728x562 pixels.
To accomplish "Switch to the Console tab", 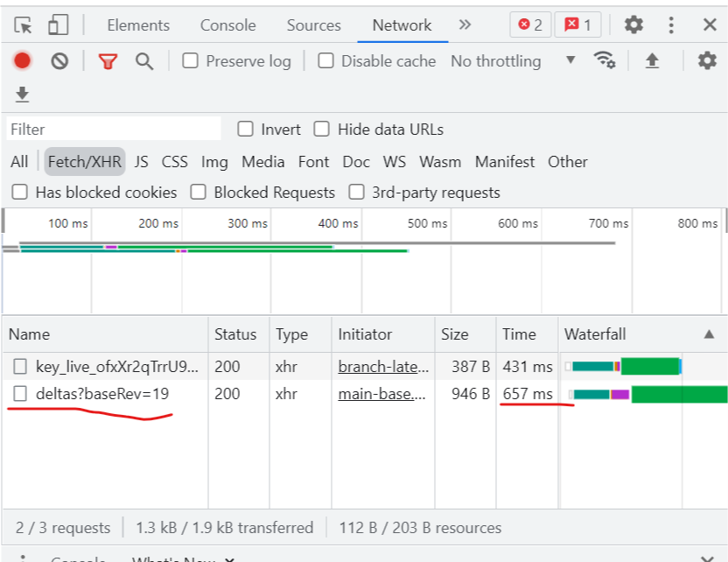I will coord(227,25).
